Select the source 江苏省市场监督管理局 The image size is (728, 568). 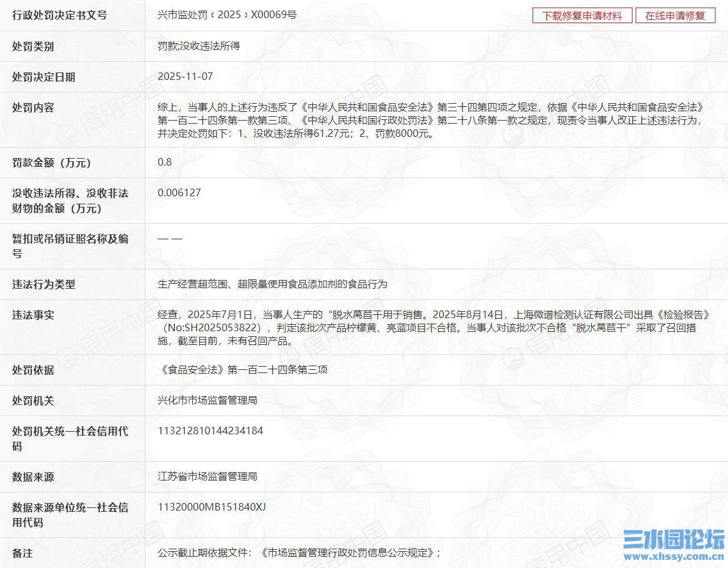pyautogui.click(x=207, y=476)
